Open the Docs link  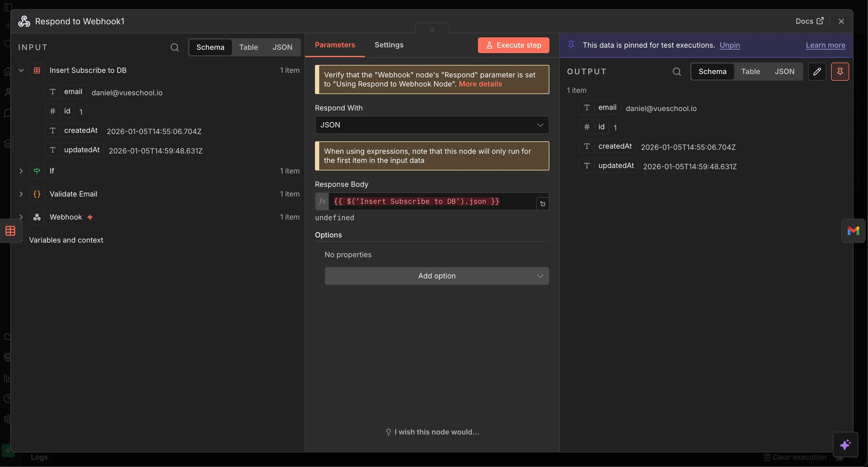click(x=809, y=21)
